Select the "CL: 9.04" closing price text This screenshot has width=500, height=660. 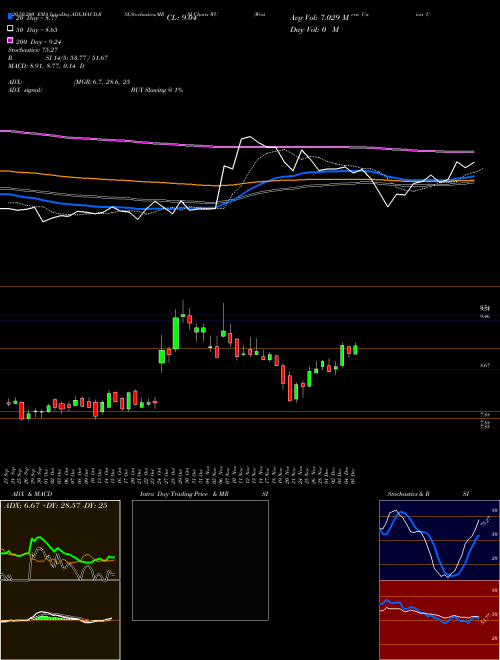tap(181, 18)
